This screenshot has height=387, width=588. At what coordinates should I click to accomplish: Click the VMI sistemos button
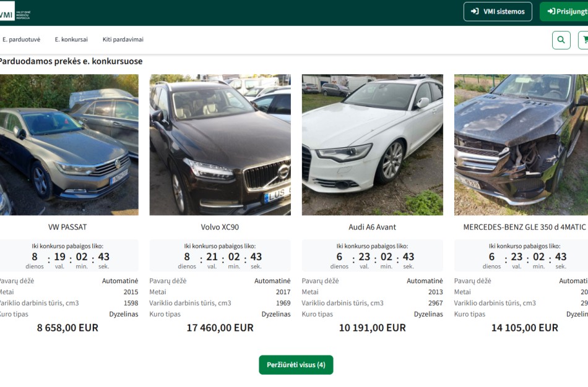coord(497,12)
